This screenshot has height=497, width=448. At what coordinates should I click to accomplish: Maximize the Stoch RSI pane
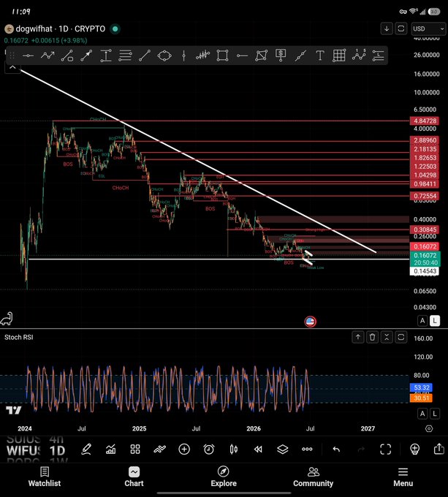(x=400, y=337)
